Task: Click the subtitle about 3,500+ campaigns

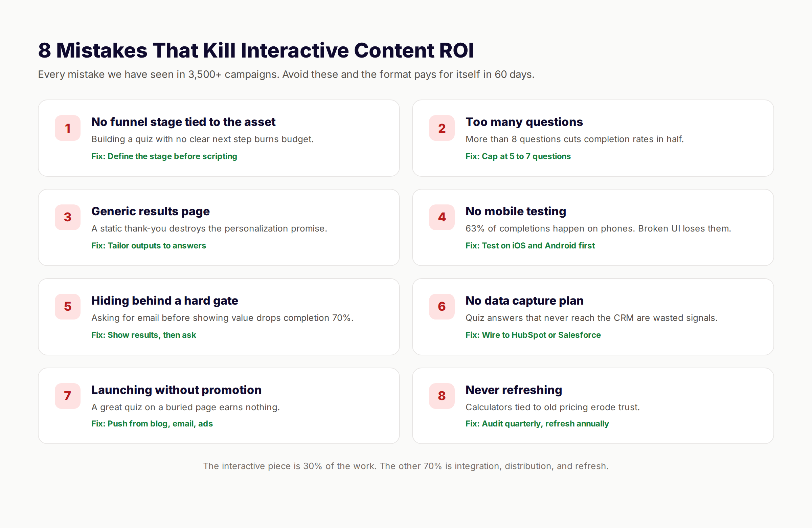Action: point(286,74)
